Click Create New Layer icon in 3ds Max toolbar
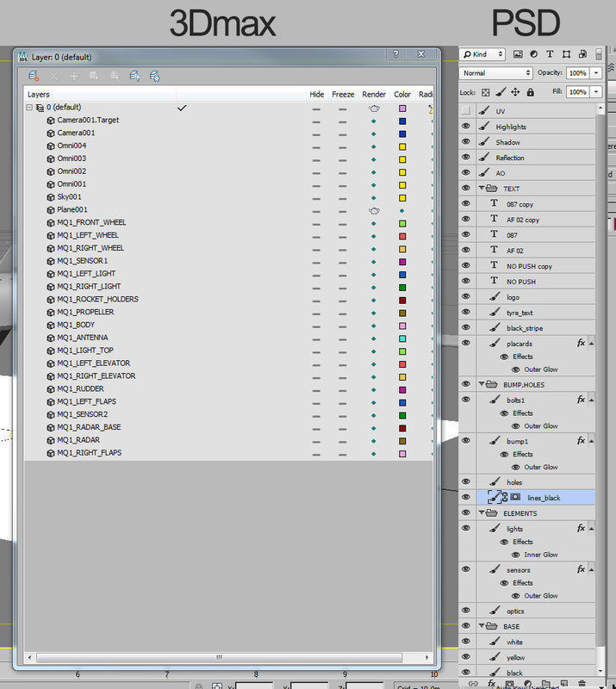Image resolution: width=616 pixels, height=689 pixels. pos(34,76)
